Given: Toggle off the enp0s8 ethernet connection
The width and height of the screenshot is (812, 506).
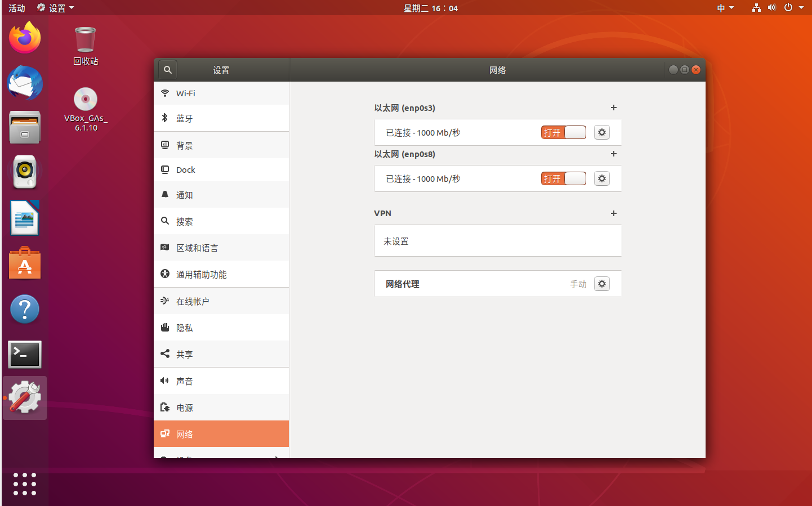Looking at the screenshot, I should click(563, 178).
